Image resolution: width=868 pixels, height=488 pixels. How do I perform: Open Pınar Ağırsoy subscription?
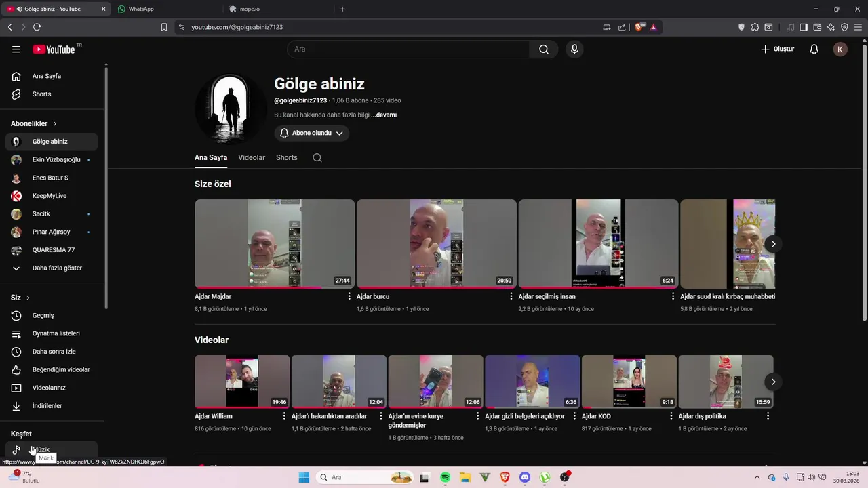pos(52,232)
